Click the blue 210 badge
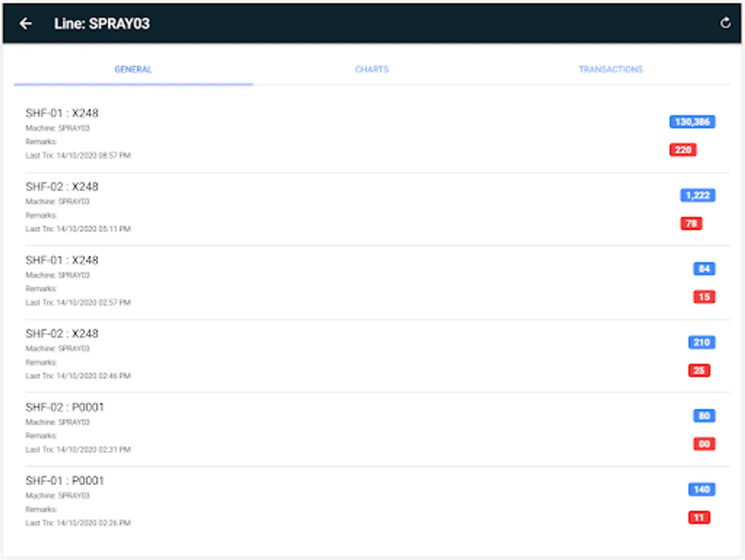The height and width of the screenshot is (560, 745). coord(702,342)
